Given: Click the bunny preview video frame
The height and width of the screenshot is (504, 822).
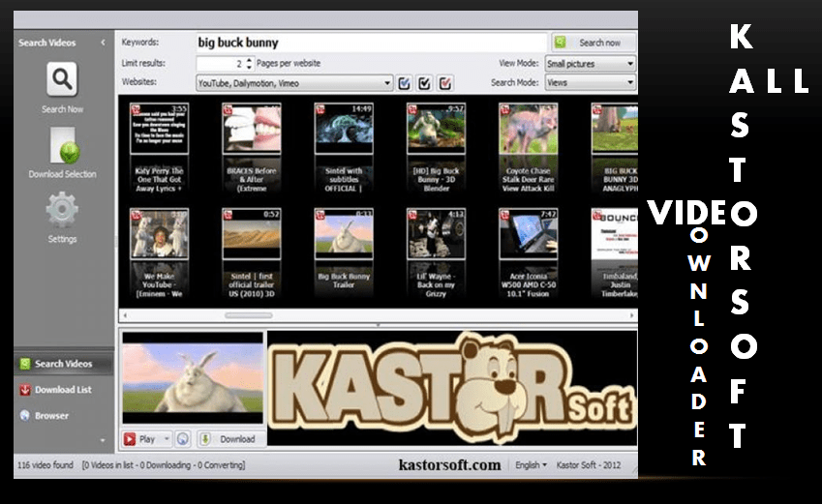Looking at the screenshot, I should (x=193, y=377).
